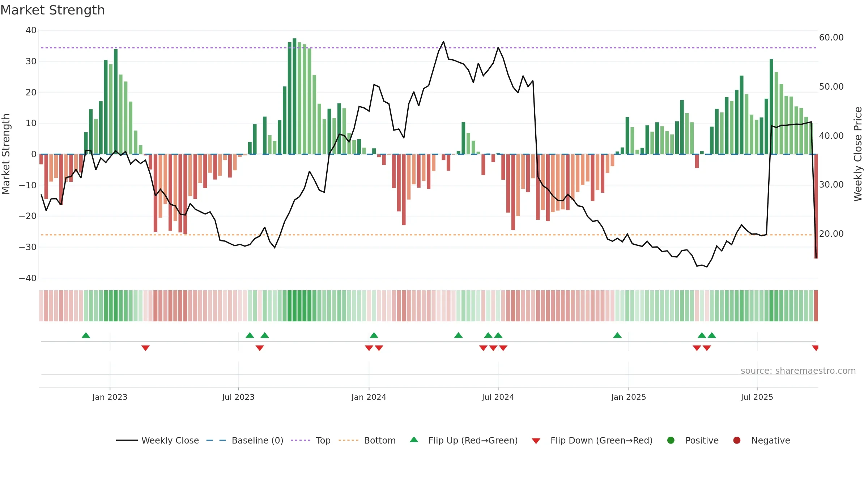Click the last large red bar at the chart's right edge
Image resolution: width=868 pixels, height=488 pixels.
coord(816,206)
